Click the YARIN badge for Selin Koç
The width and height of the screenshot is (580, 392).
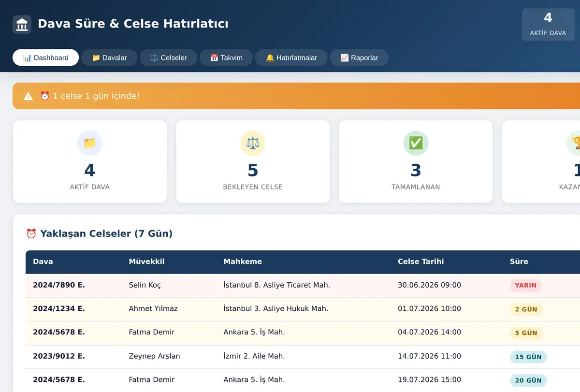point(526,285)
